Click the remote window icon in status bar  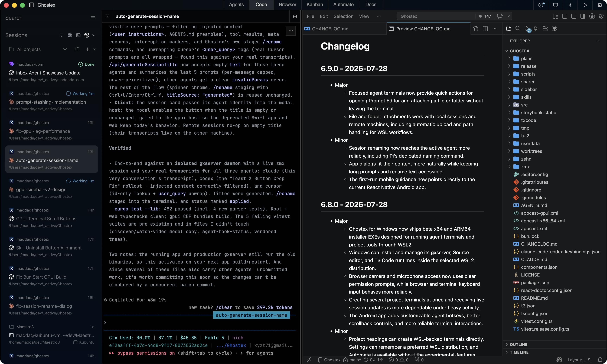(309, 360)
